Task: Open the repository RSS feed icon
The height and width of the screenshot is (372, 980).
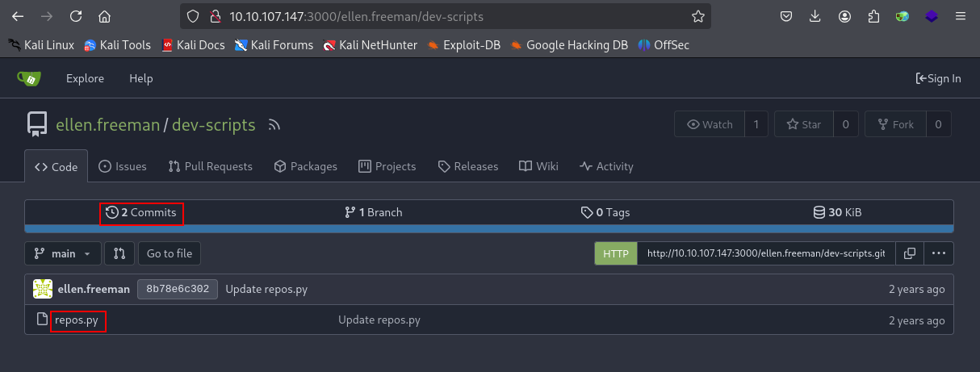Action: [x=274, y=125]
